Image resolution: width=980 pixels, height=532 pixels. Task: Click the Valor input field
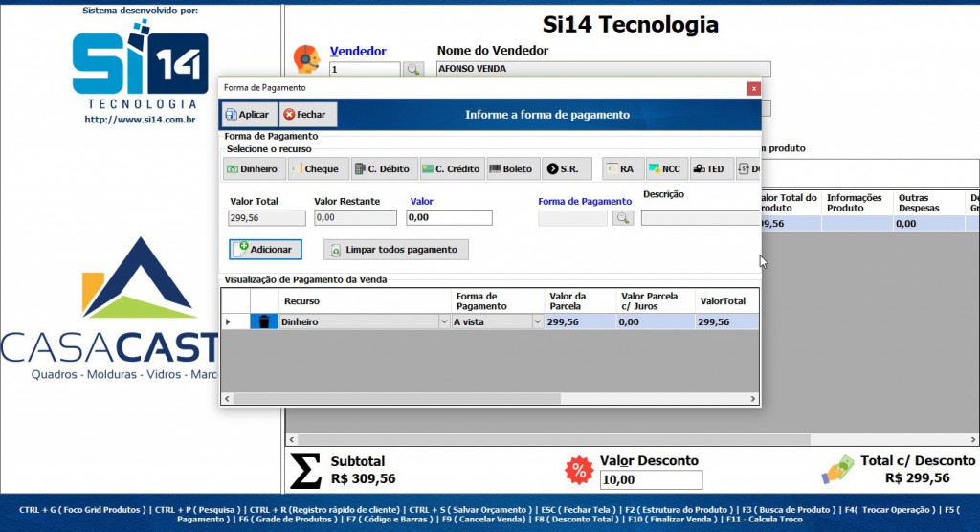pos(449,218)
